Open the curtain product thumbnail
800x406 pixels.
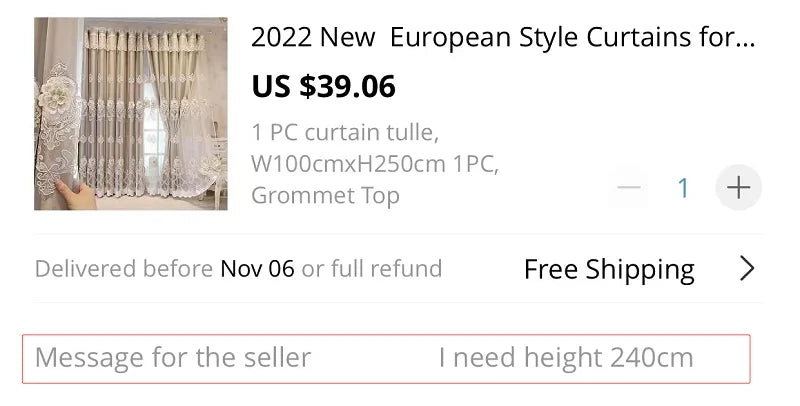[131, 113]
